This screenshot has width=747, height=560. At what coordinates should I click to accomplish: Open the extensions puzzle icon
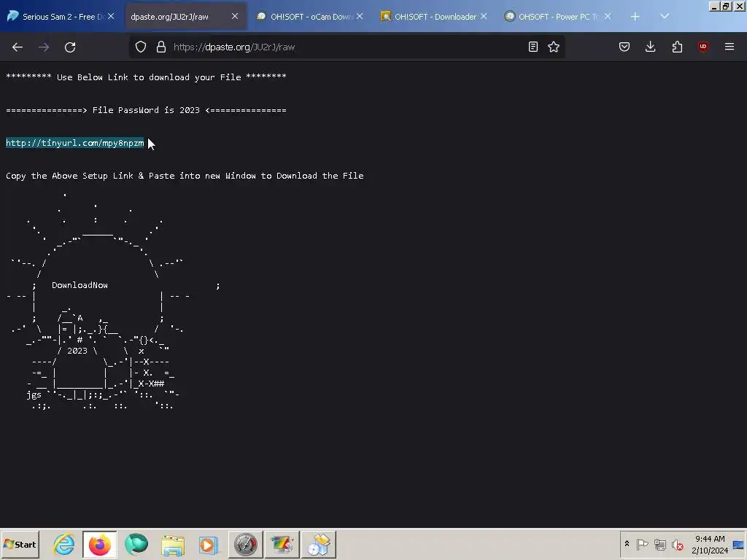click(677, 47)
